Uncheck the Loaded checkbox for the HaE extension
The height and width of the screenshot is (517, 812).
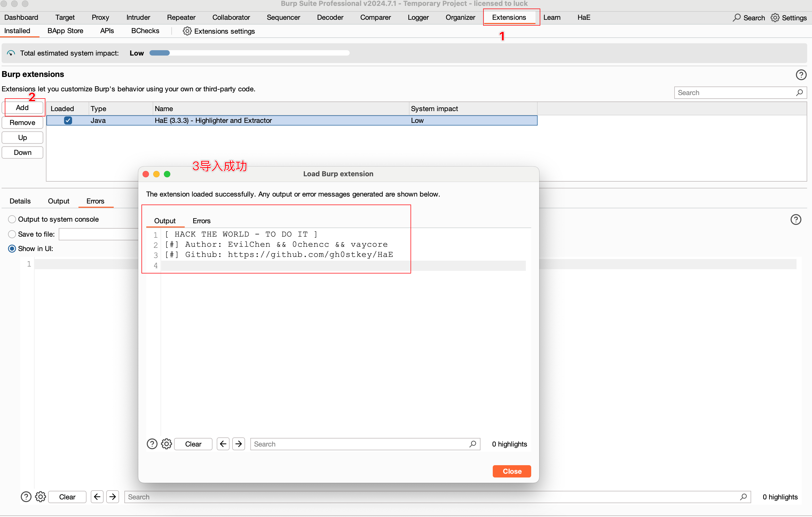[x=68, y=120]
